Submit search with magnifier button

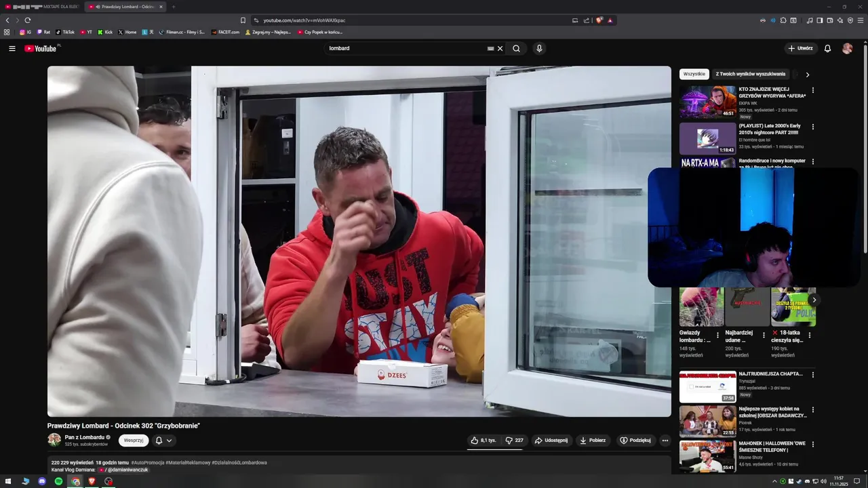[516, 48]
